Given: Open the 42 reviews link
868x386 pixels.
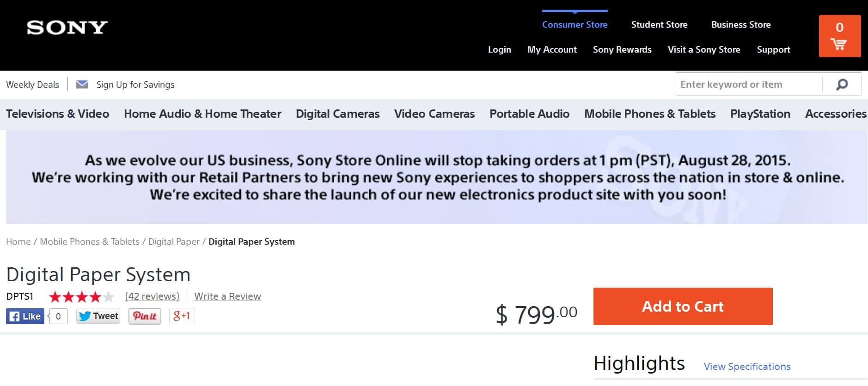Looking at the screenshot, I should click(152, 296).
